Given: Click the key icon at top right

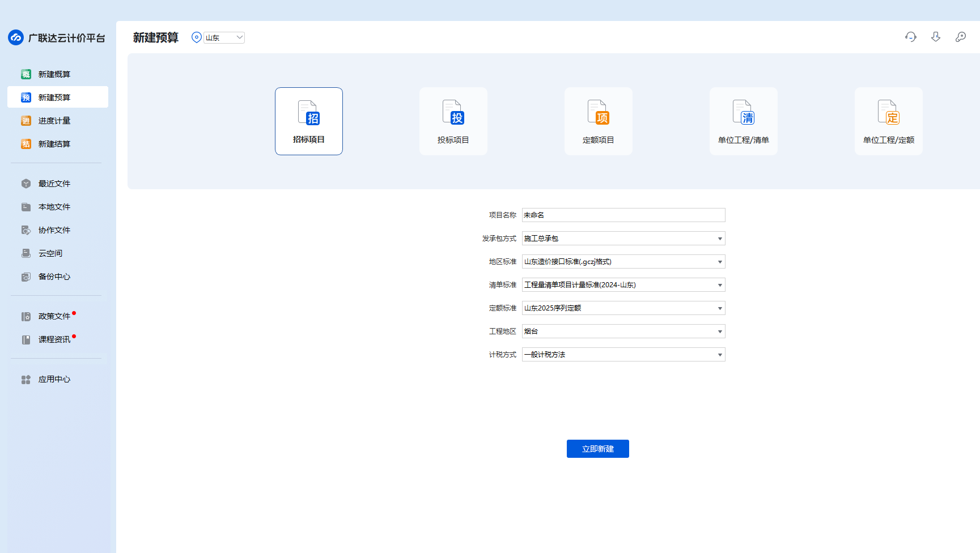Looking at the screenshot, I should point(961,37).
